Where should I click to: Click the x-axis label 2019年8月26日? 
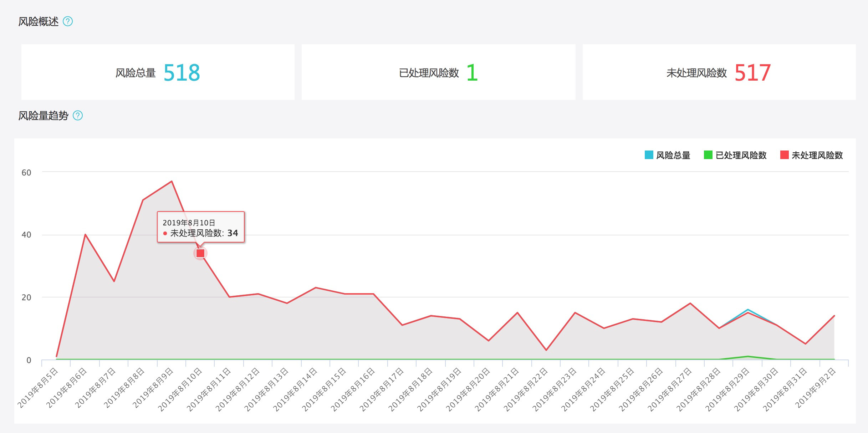tap(641, 389)
